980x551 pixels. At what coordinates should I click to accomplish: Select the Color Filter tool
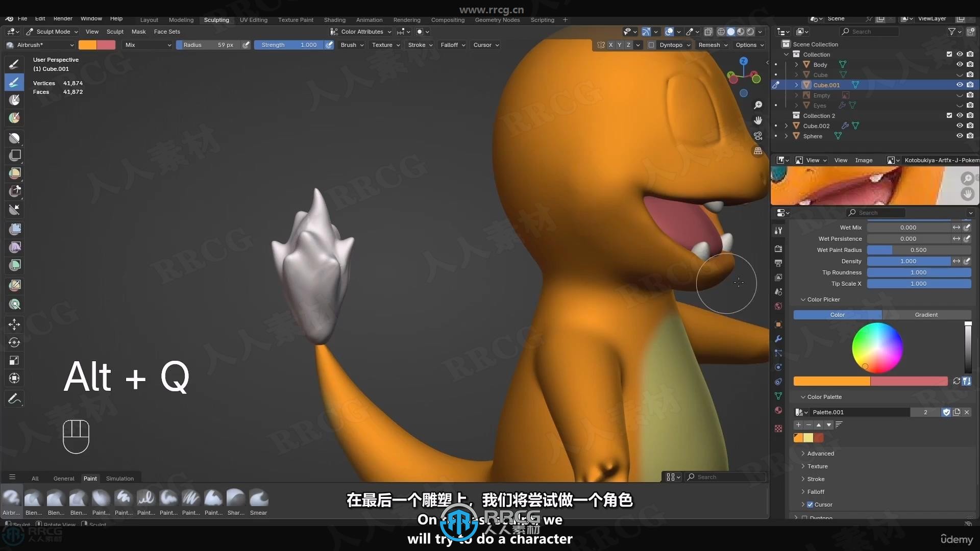click(14, 265)
